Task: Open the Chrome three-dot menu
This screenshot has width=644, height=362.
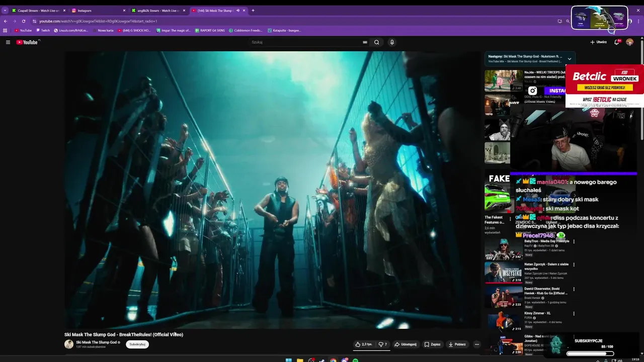Action: tap(639, 21)
